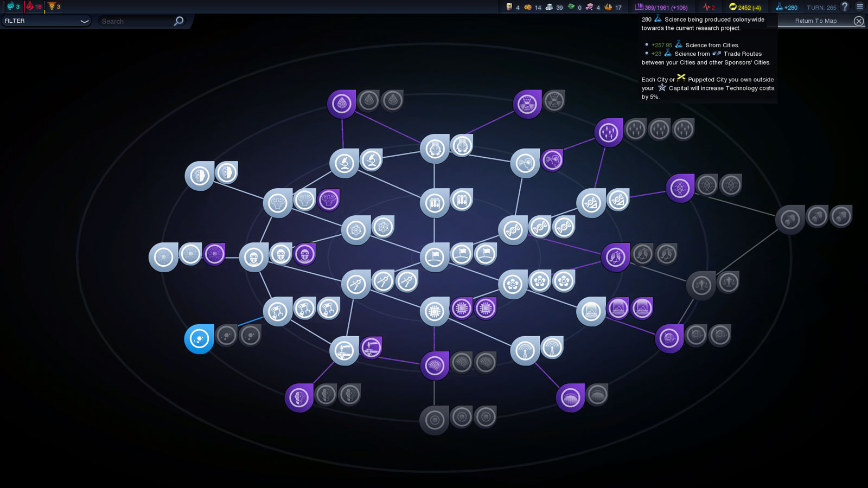Select the small purple round circuit leaf technology
The image size is (868, 488).
click(214, 254)
